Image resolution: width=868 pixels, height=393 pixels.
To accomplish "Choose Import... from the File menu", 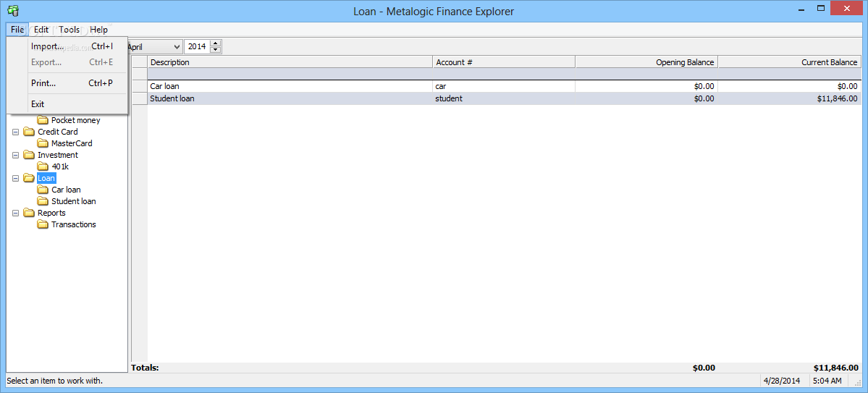I will [x=67, y=46].
